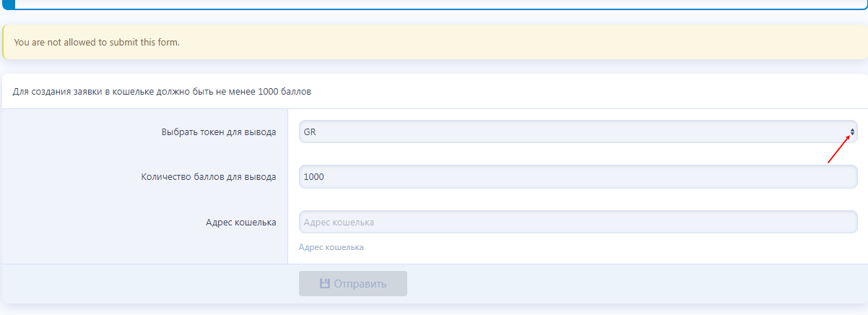Click the not allowed to submit warning

(x=97, y=42)
